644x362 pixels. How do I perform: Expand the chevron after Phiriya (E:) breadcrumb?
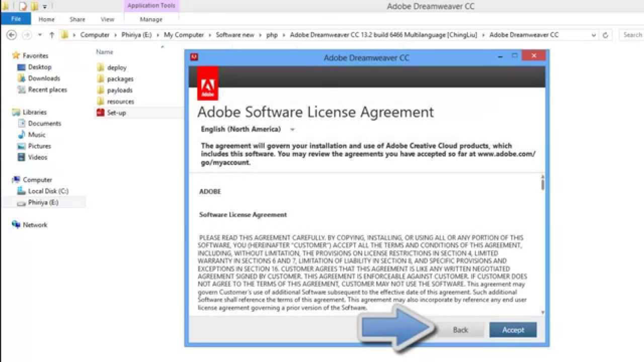pos(159,35)
